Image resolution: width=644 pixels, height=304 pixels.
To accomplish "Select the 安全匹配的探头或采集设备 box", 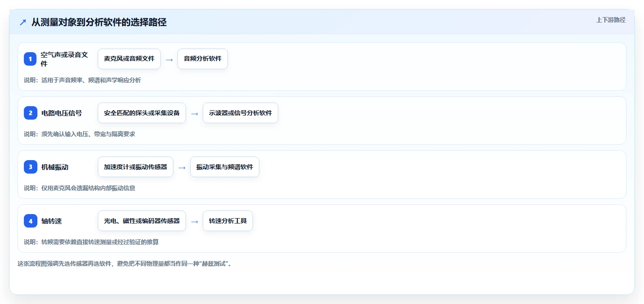I will click(x=142, y=113).
